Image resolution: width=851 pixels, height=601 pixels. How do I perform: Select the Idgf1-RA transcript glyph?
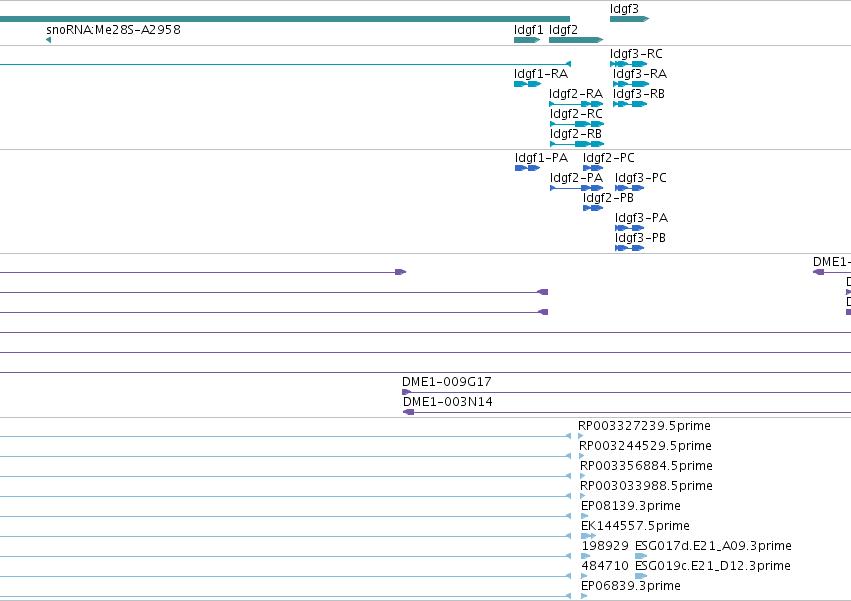pyautogui.click(x=528, y=84)
